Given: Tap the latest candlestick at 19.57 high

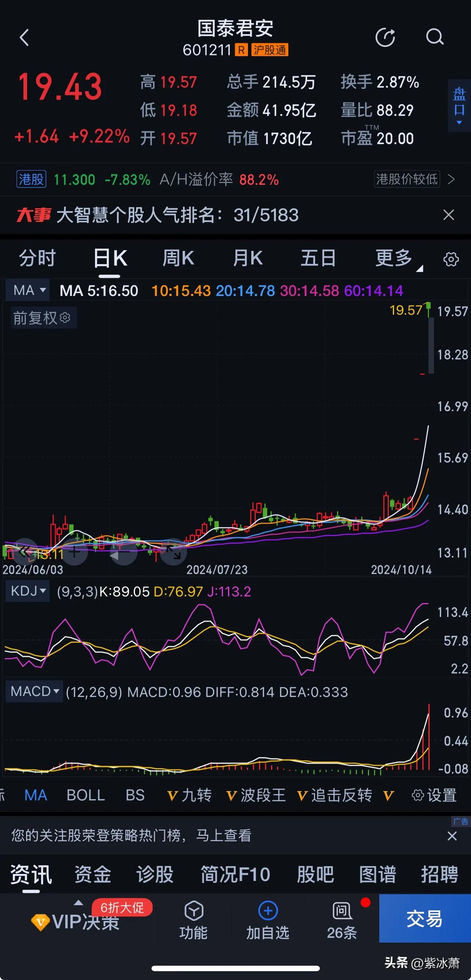Looking at the screenshot, I should 429,309.
